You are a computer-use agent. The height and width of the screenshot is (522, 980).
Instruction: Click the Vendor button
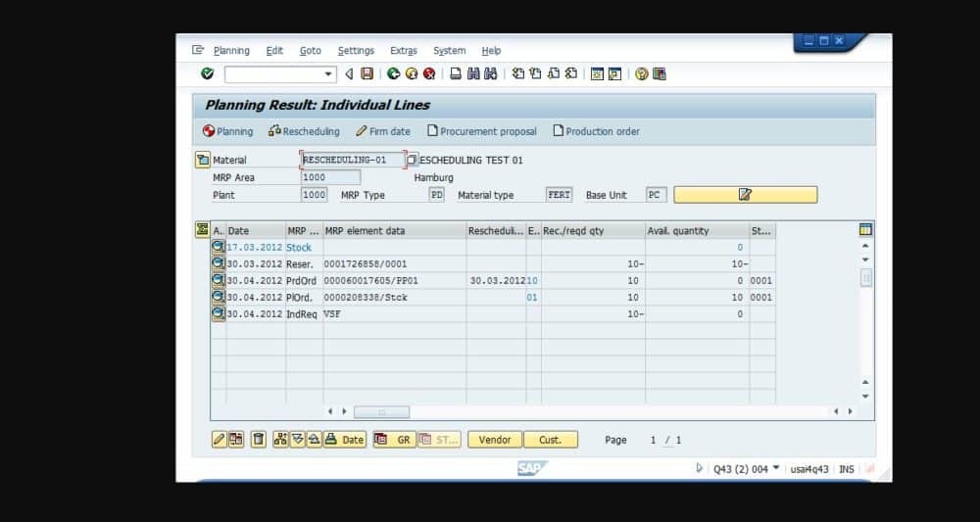tap(494, 440)
